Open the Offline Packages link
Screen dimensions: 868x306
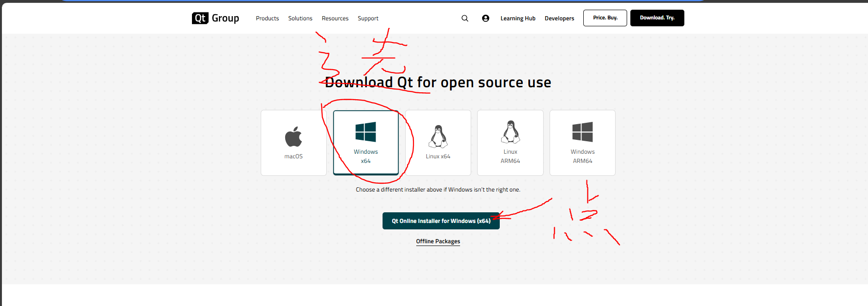(x=438, y=241)
